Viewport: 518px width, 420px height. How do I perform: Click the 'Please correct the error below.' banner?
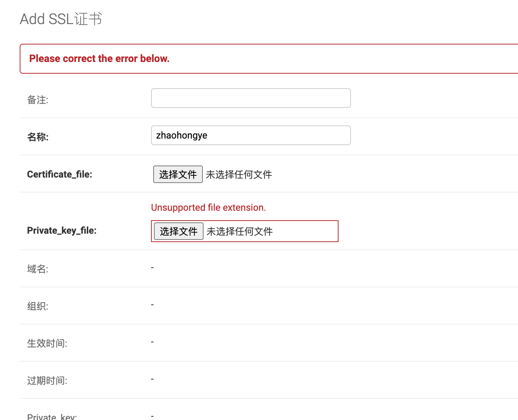click(x=99, y=59)
